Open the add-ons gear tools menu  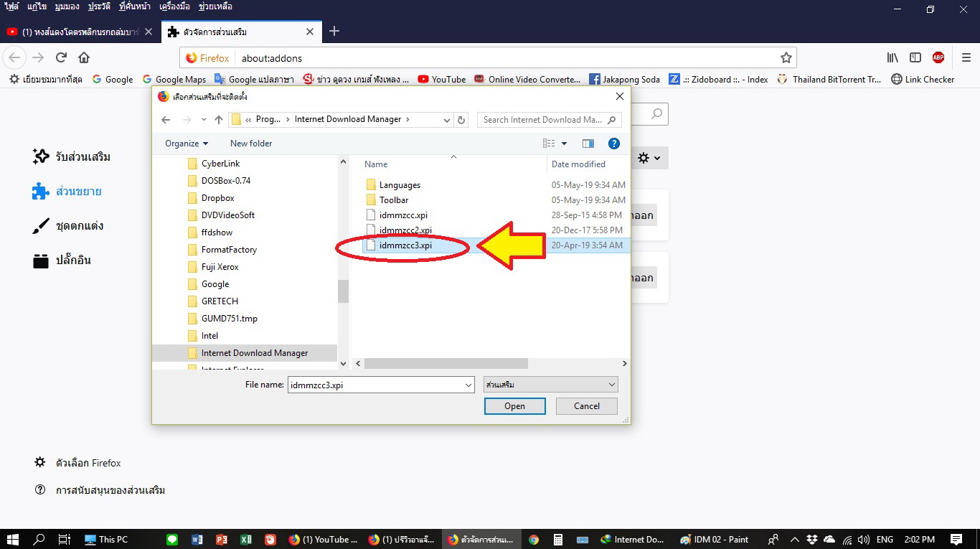[x=649, y=158]
